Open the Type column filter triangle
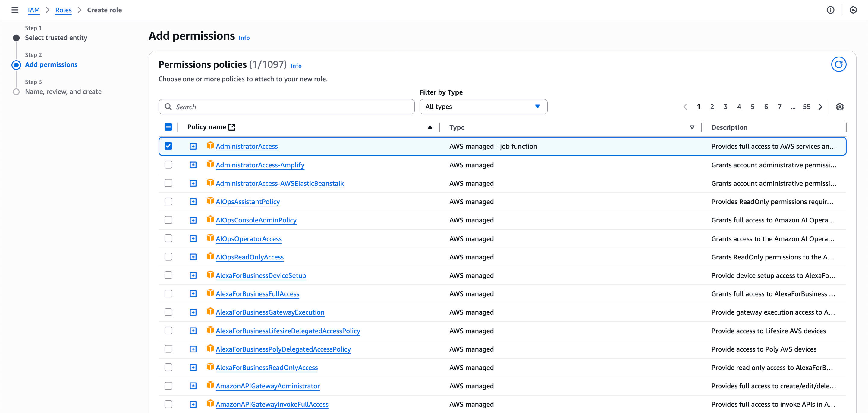Viewport: 868px width, 413px height. click(692, 127)
